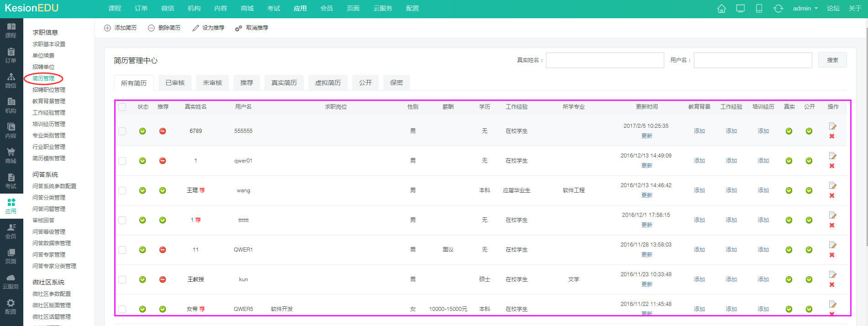Toggle recommend status icon for wang row
Image resolution: width=868 pixels, height=326 pixels.
(x=163, y=190)
